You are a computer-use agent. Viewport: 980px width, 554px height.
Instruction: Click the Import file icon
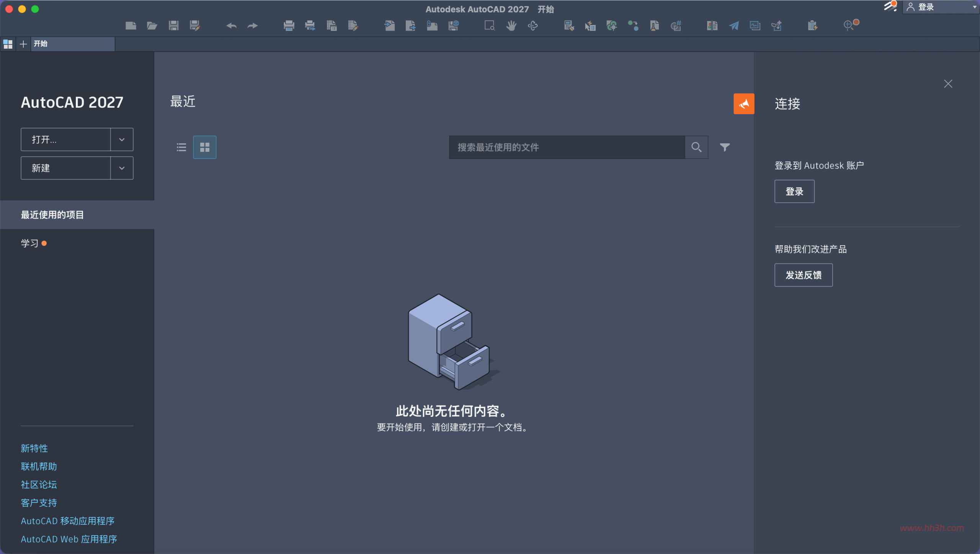[x=389, y=26]
